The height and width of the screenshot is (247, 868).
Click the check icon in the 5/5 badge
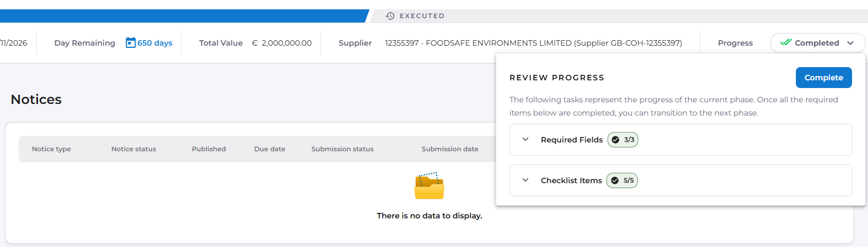615,180
